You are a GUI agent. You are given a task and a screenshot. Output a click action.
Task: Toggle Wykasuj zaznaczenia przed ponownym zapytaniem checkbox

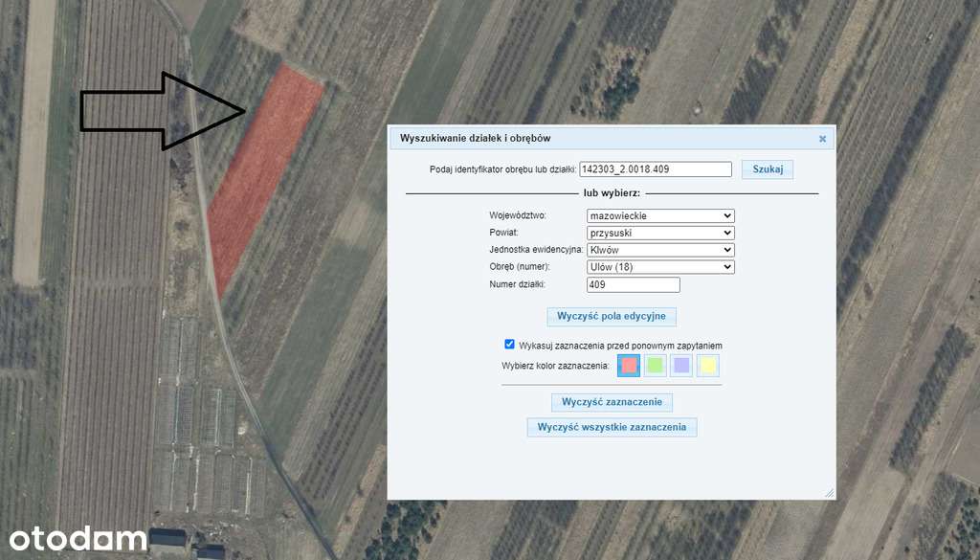coord(509,345)
